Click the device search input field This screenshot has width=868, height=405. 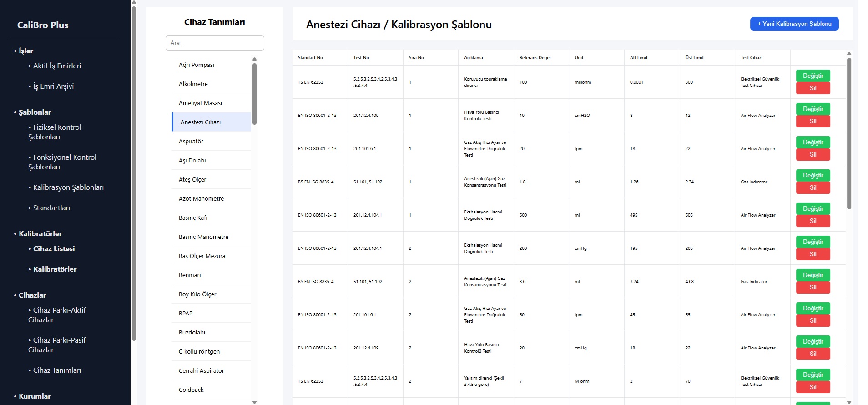tap(215, 43)
